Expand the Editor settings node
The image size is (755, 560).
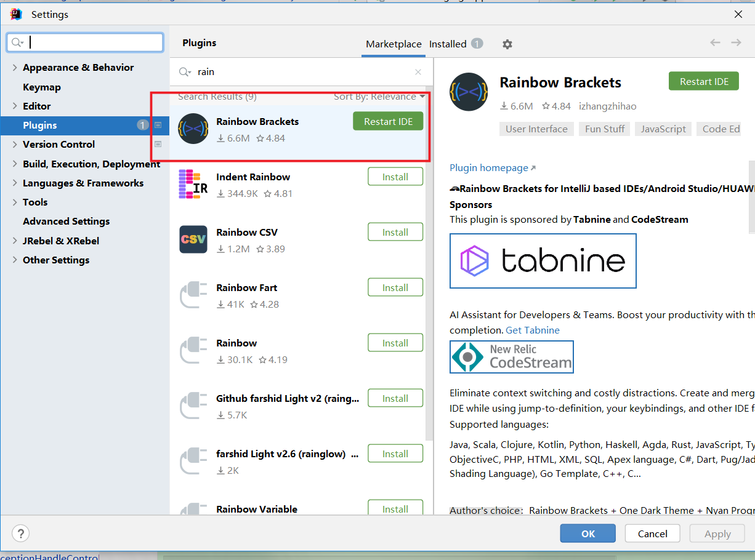[x=15, y=106]
